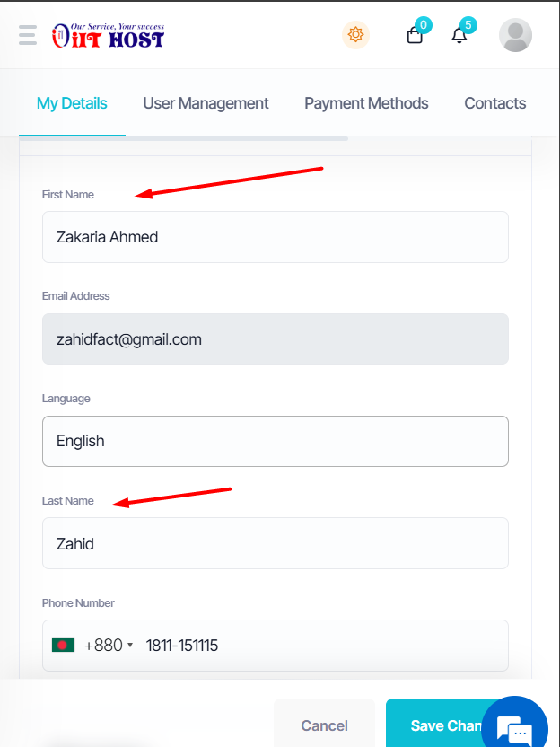Toggle the sun theme mode icon
This screenshot has height=747, width=560.
(355, 35)
